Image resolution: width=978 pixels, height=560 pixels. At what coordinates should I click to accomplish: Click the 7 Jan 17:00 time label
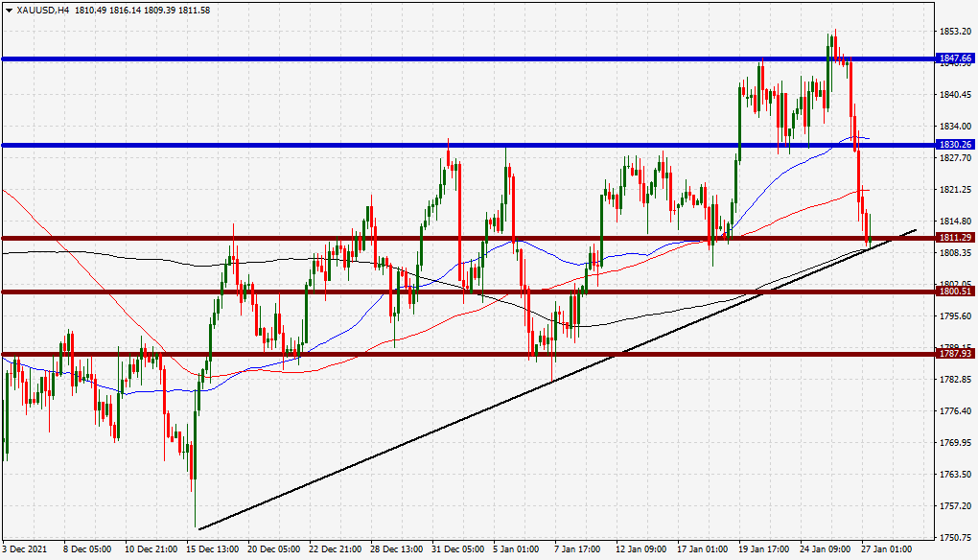577,549
